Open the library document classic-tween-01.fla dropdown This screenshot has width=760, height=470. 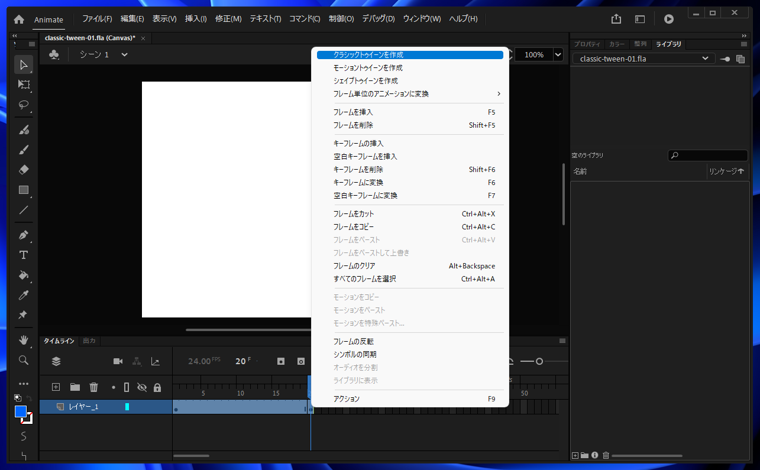[x=705, y=59]
